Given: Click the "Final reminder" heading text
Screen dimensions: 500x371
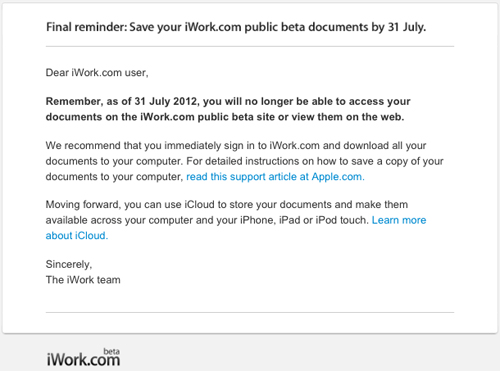Looking at the screenshot, I should tap(85, 27).
